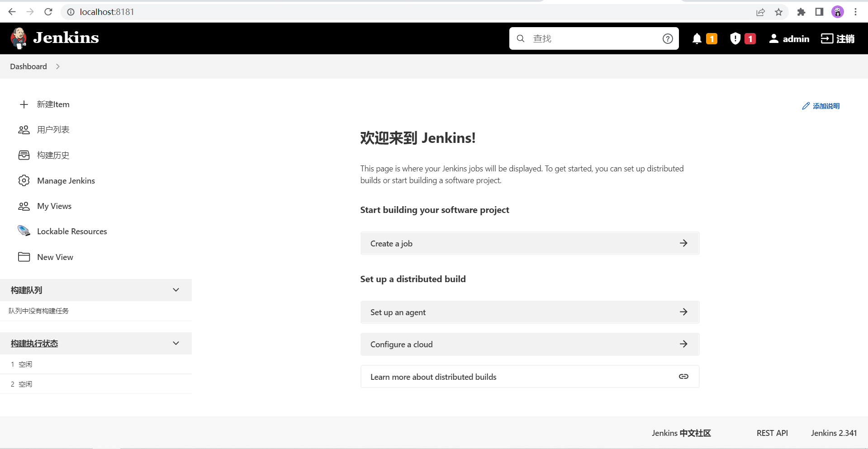
Task: Click the build history tray icon
Action: click(x=24, y=155)
